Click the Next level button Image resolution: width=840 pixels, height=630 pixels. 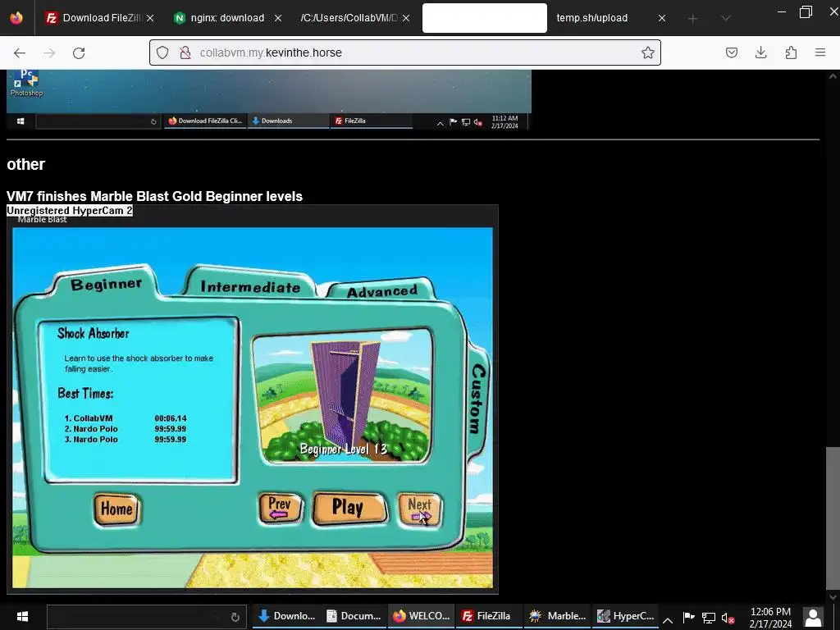click(419, 509)
